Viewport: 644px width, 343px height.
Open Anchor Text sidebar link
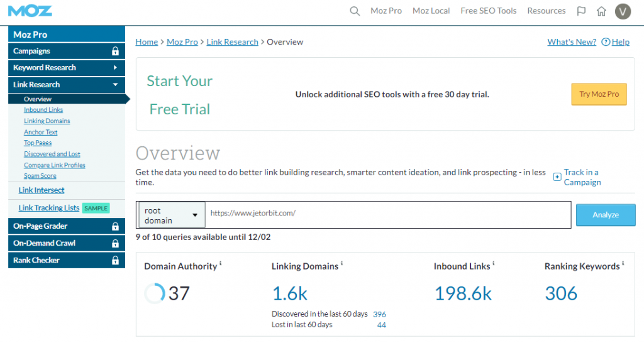41,132
